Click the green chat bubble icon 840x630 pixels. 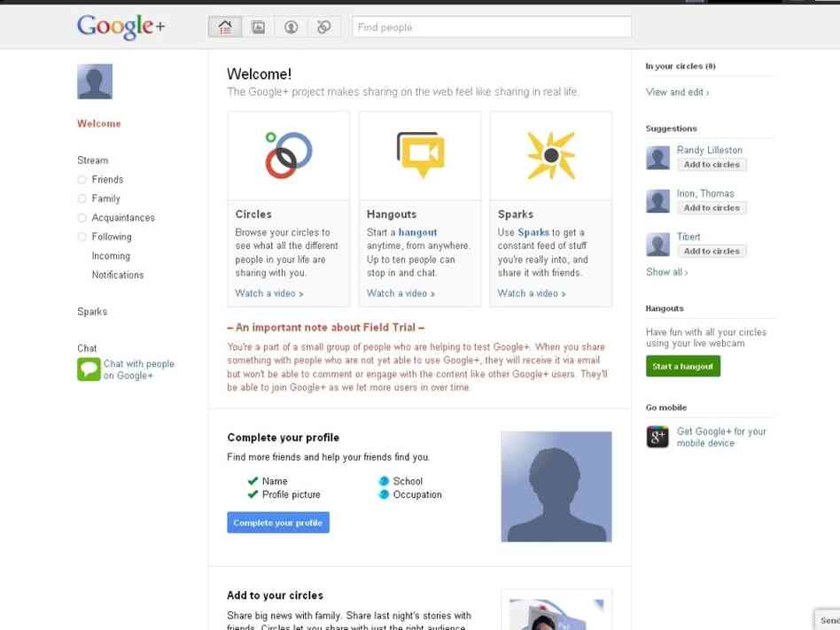point(89,369)
